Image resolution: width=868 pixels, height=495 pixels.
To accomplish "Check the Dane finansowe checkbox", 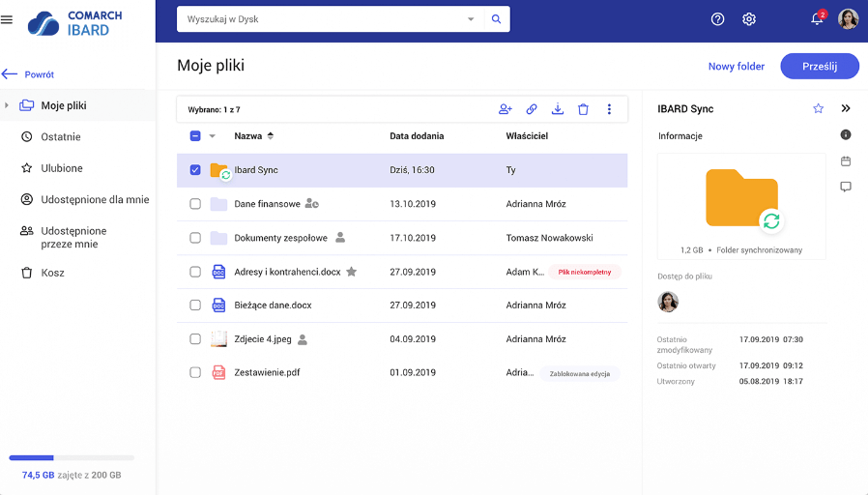I will click(x=195, y=204).
